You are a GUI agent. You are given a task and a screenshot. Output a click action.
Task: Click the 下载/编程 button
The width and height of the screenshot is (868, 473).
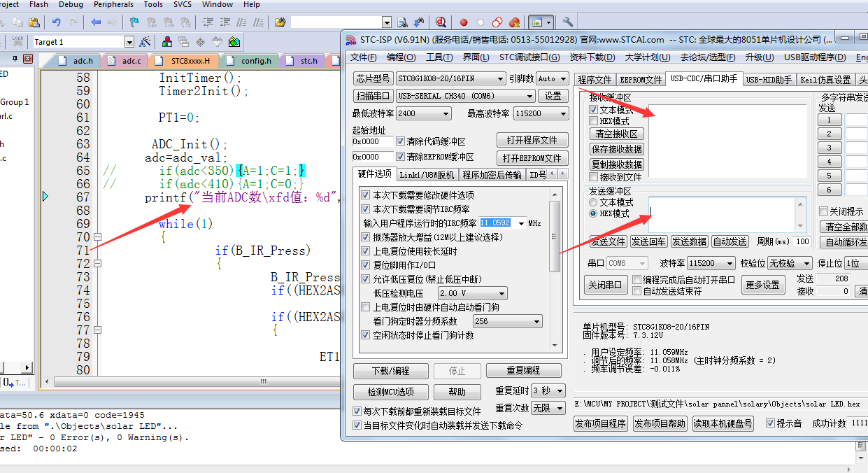click(x=390, y=371)
